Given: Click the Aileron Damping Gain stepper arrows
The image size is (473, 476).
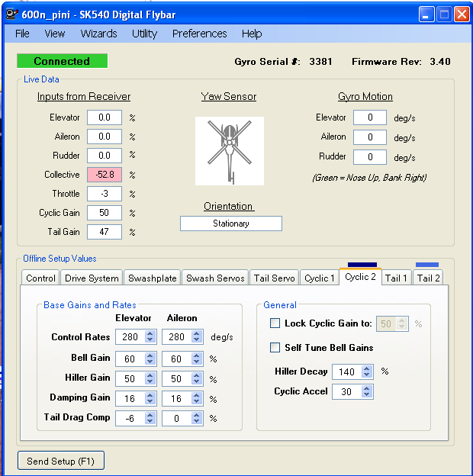Looking at the screenshot, I should (196, 398).
